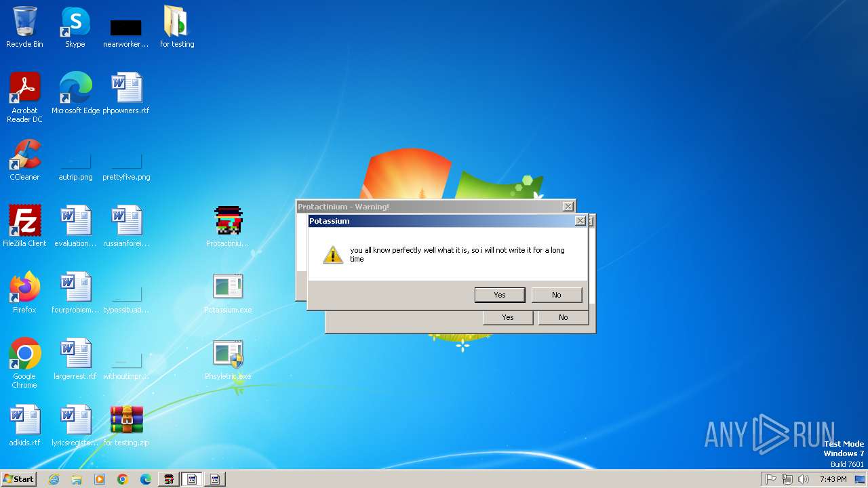Open File Explorer from the taskbar
This screenshot has height=488, width=868.
click(77, 479)
